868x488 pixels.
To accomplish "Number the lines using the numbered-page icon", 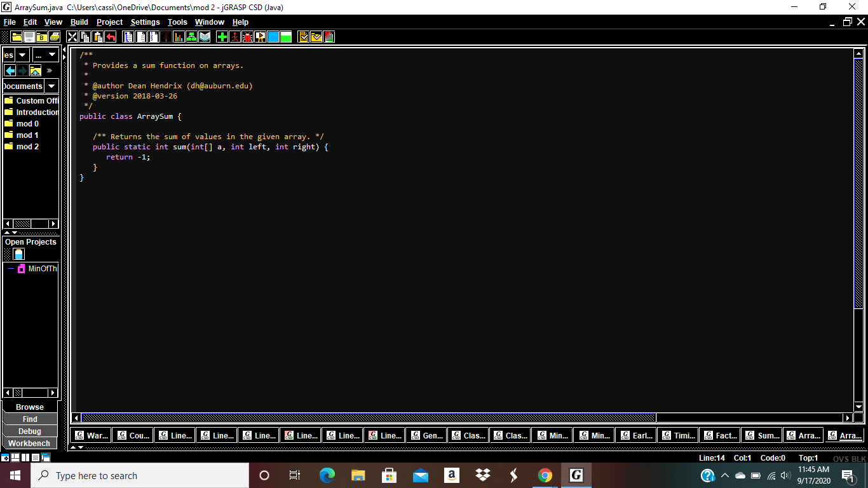I will click(154, 36).
